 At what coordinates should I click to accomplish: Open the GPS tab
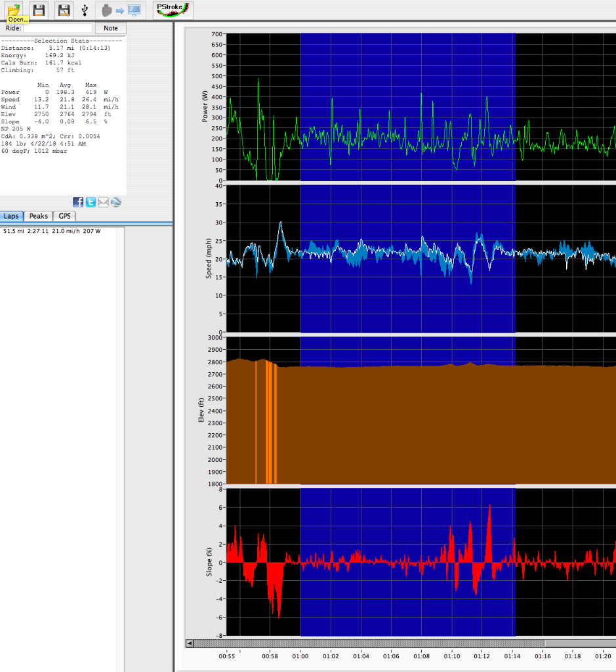64,217
